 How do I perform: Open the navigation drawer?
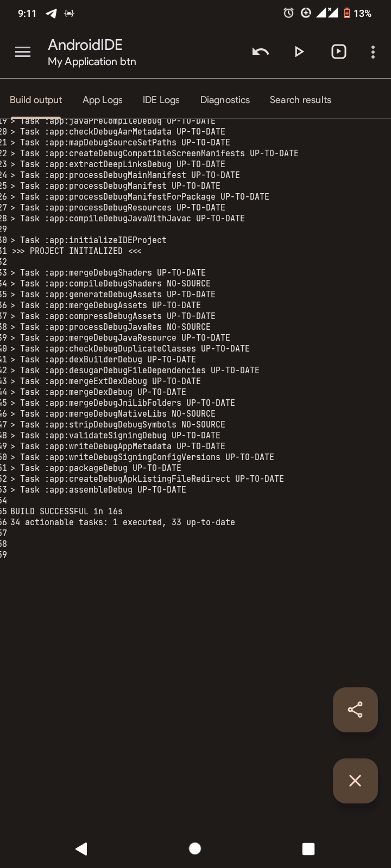(22, 52)
